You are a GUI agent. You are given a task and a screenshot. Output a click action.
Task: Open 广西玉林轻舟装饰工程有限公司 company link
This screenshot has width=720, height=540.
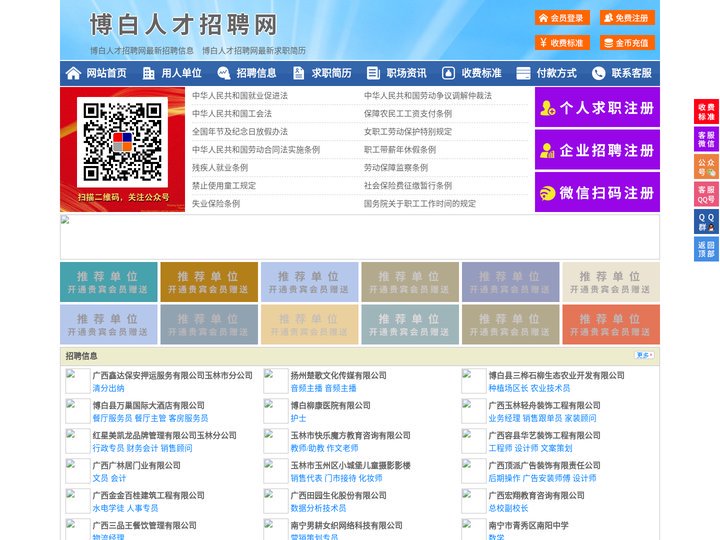coord(544,405)
